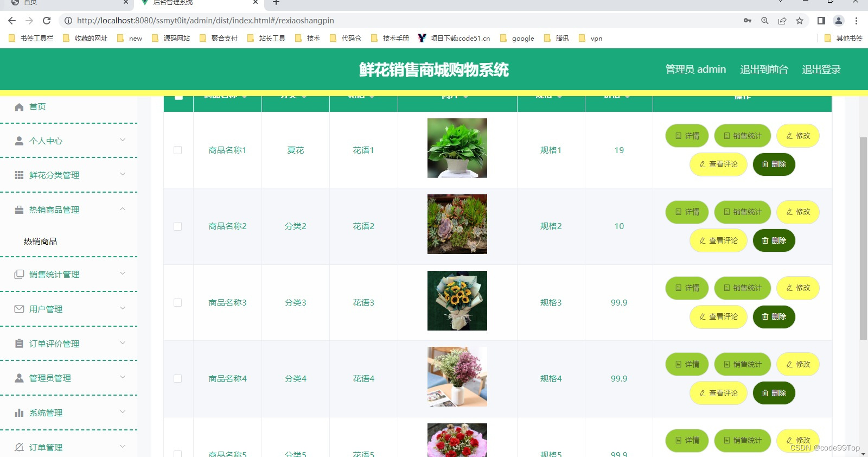Click 退出登录 in the header
Screen dimensions: 868x457
click(821, 69)
